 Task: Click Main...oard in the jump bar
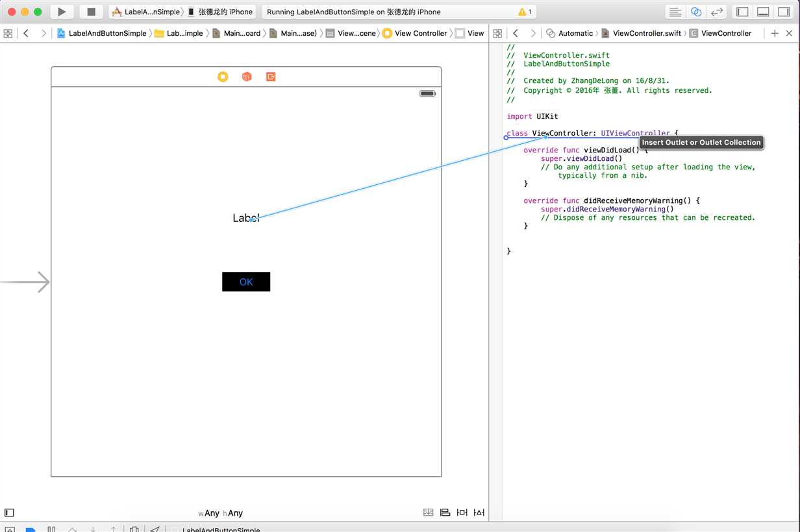point(236,33)
